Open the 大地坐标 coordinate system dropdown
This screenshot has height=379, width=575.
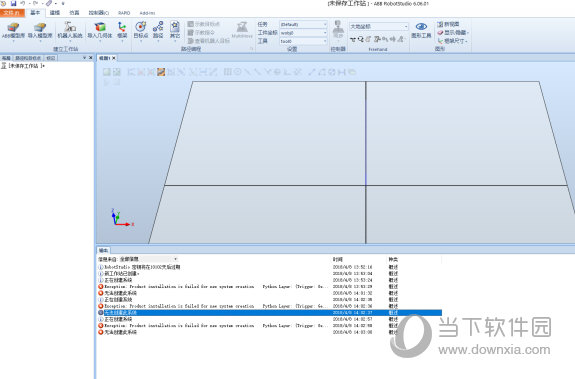[x=378, y=26]
